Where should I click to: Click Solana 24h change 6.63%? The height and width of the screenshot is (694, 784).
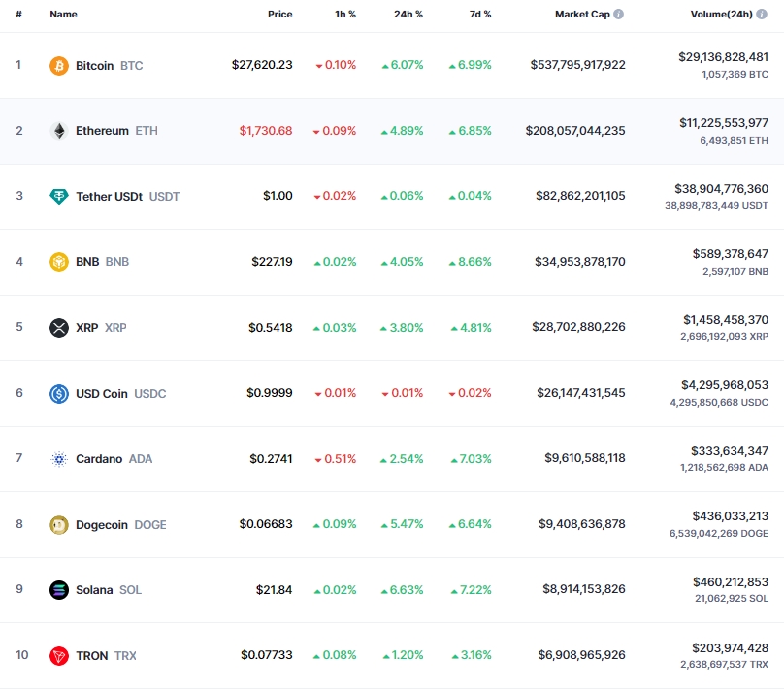coord(403,590)
